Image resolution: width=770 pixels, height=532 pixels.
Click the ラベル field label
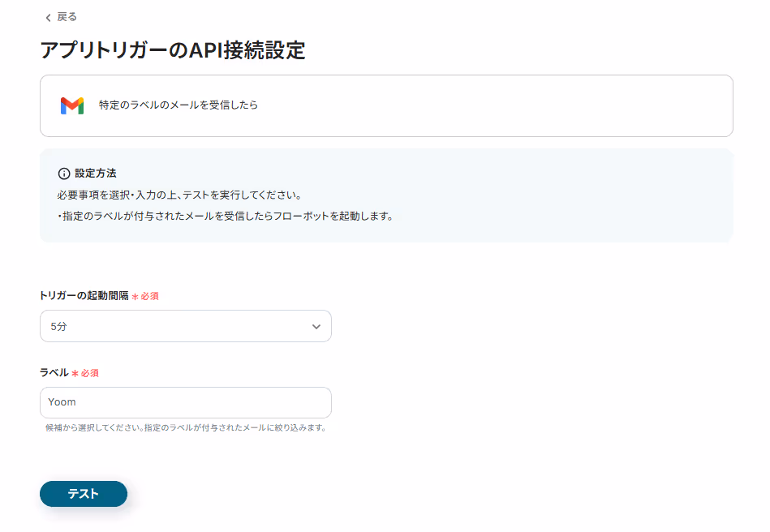[54, 372]
